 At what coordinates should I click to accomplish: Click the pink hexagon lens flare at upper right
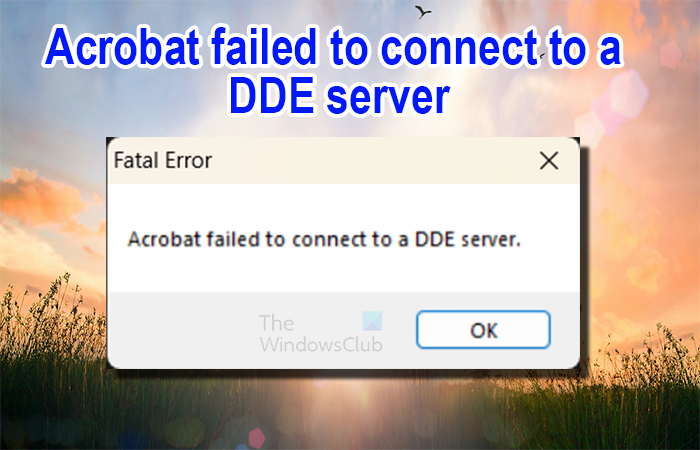(x=671, y=55)
